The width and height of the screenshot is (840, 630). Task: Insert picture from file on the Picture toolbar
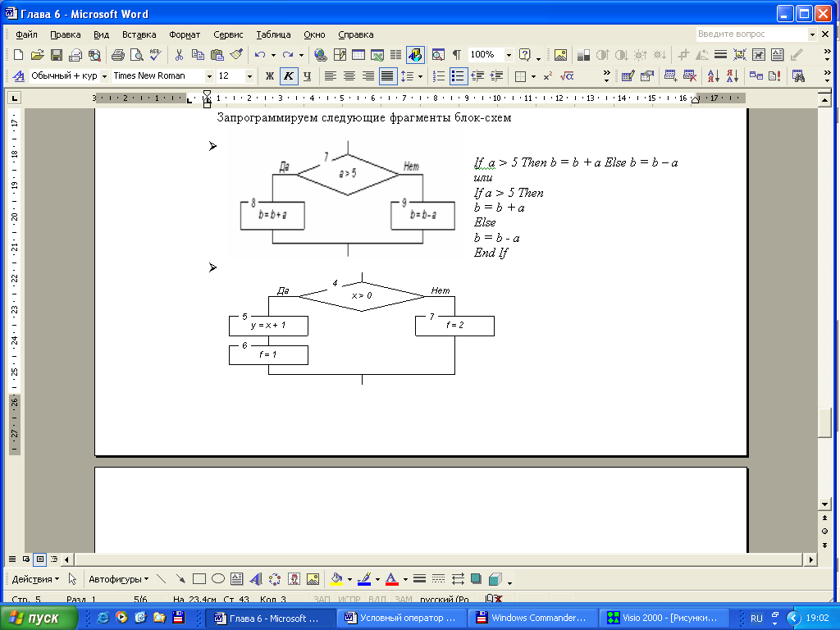(x=560, y=55)
